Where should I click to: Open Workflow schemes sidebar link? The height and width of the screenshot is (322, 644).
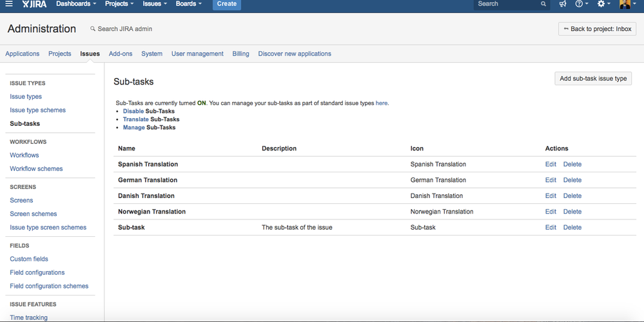tap(37, 169)
